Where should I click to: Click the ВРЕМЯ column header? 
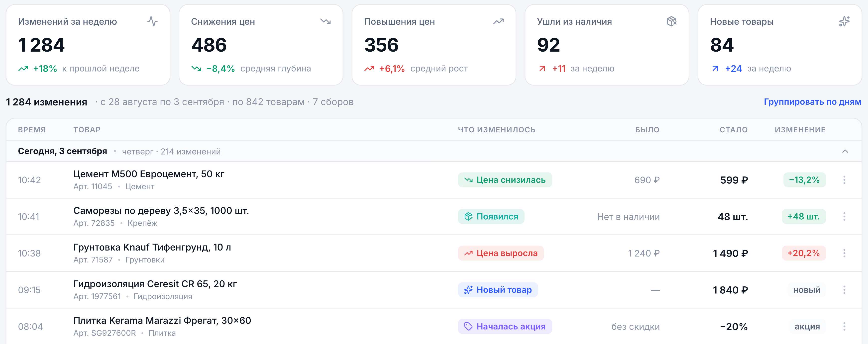32,130
